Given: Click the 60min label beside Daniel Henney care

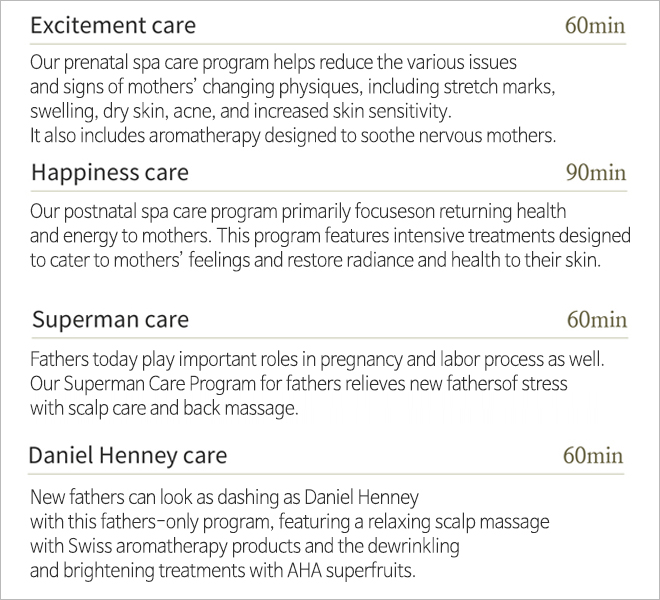Looking at the screenshot, I should click(x=593, y=456).
